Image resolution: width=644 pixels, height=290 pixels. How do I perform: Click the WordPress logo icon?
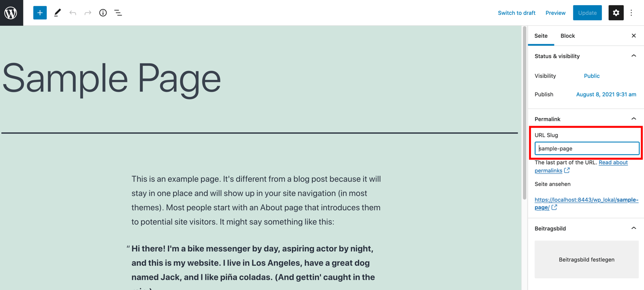tap(11, 13)
